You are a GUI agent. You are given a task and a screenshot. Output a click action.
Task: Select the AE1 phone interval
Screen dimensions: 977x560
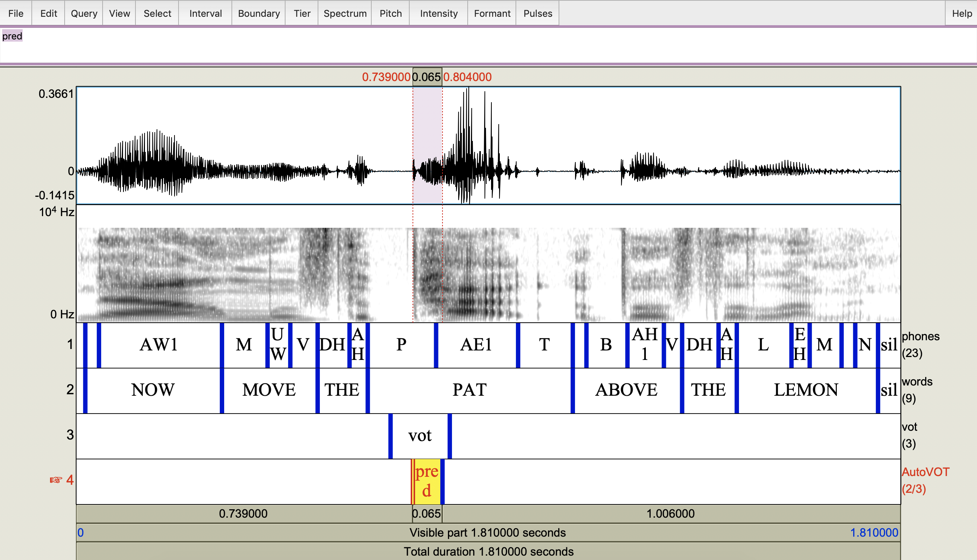(x=476, y=345)
